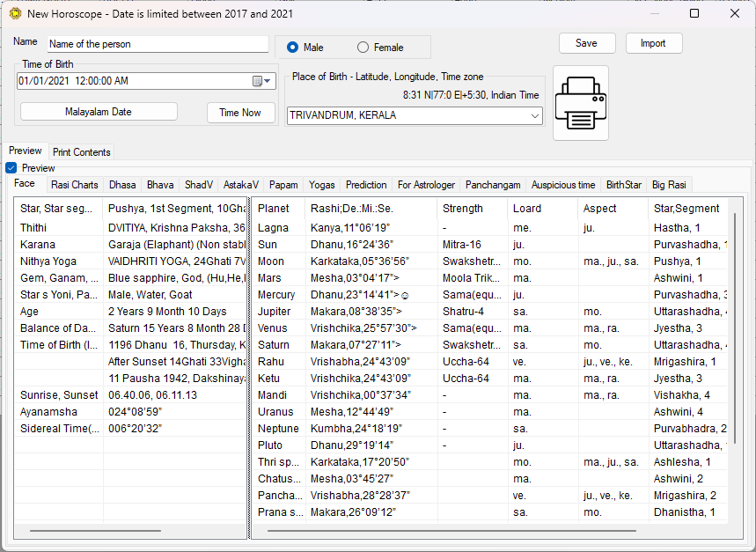
Task: Click the Aspect column header
Action: point(613,209)
